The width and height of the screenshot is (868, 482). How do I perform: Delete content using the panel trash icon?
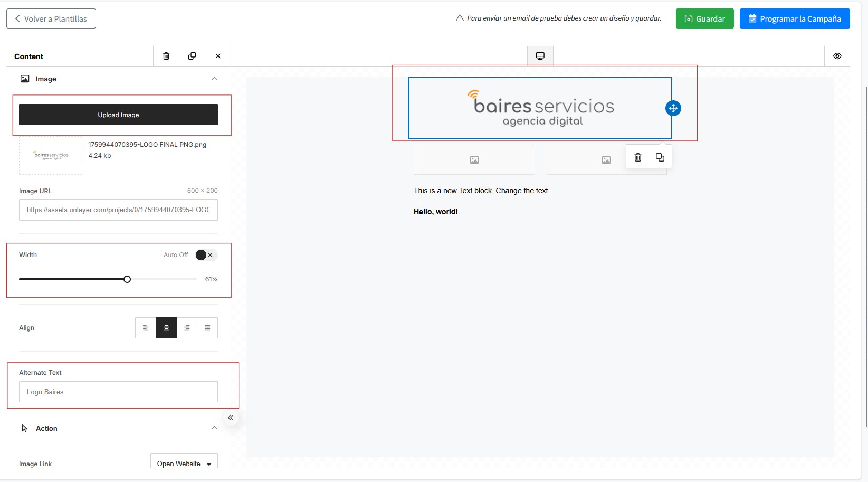coord(166,56)
